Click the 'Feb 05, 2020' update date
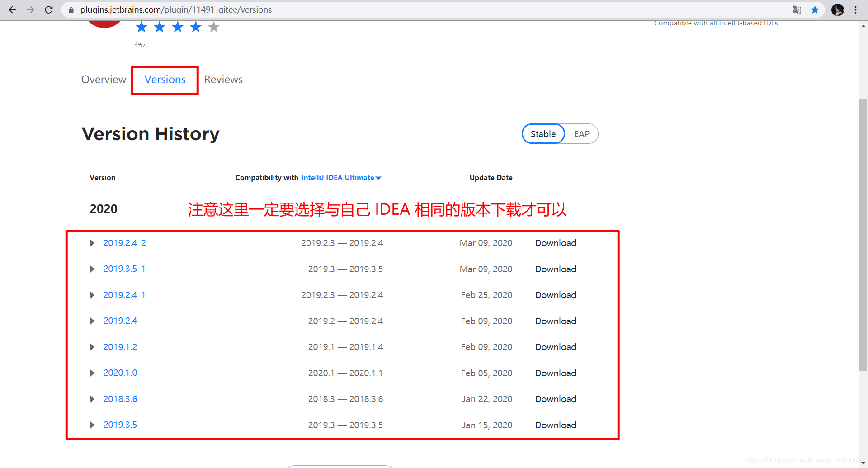Viewport: 868px width, 468px height. pos(487,373)
